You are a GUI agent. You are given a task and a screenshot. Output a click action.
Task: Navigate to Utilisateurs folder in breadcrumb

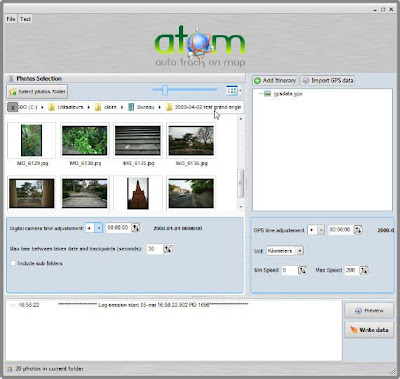[66, 107]
